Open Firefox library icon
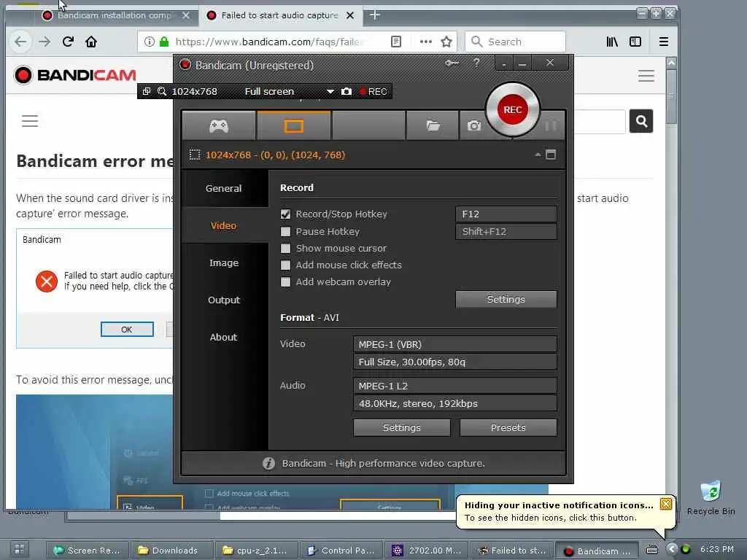Image resolution: width=747 pixels, height=560 pixels. coord(612,42)
